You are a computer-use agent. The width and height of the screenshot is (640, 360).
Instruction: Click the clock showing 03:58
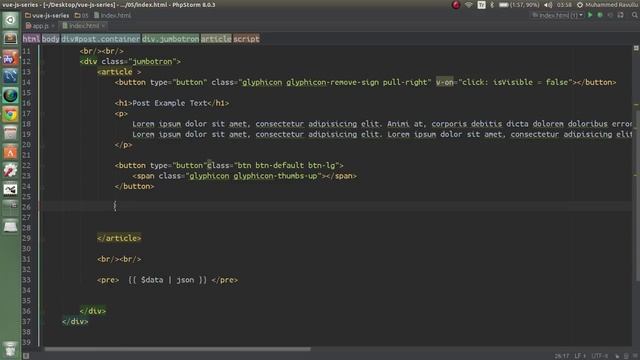[x=564, y=5]
